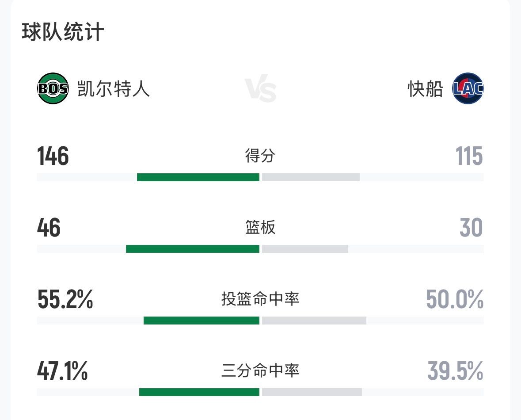Click the 39.5% three-point value
The width and height of the screenshot is (521, 420).
pyautogui.click(x=455, y=371)
